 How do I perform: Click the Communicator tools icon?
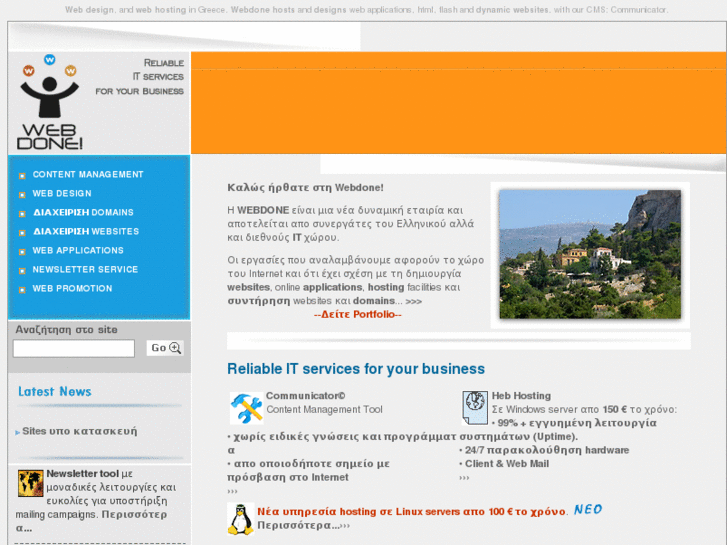pos(247,408)
